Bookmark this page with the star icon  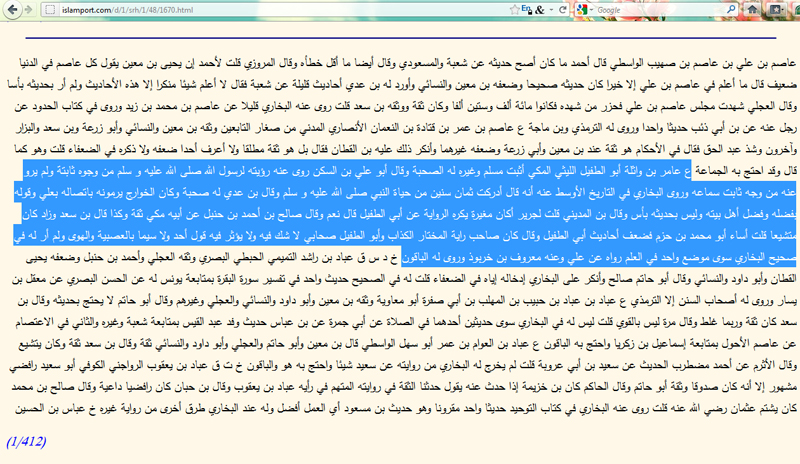point(514,10)
